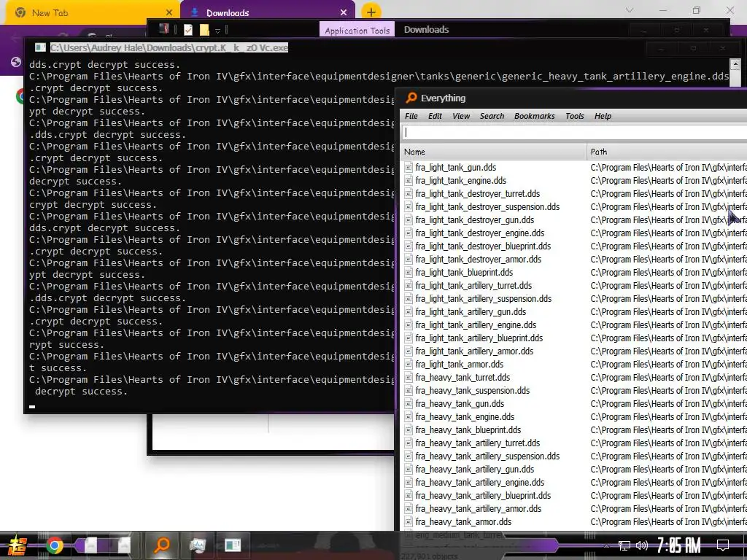The image size is (747, 560).
Task: Click file icon beside fra_heavy_tank_artillery_suspension.dds
Action: coord(409,456)
